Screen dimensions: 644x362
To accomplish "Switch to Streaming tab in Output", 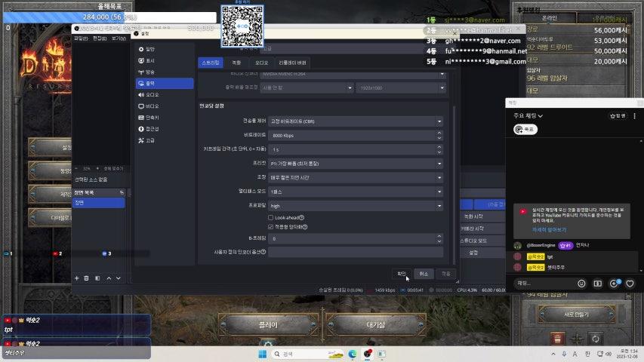I will 211,63.
